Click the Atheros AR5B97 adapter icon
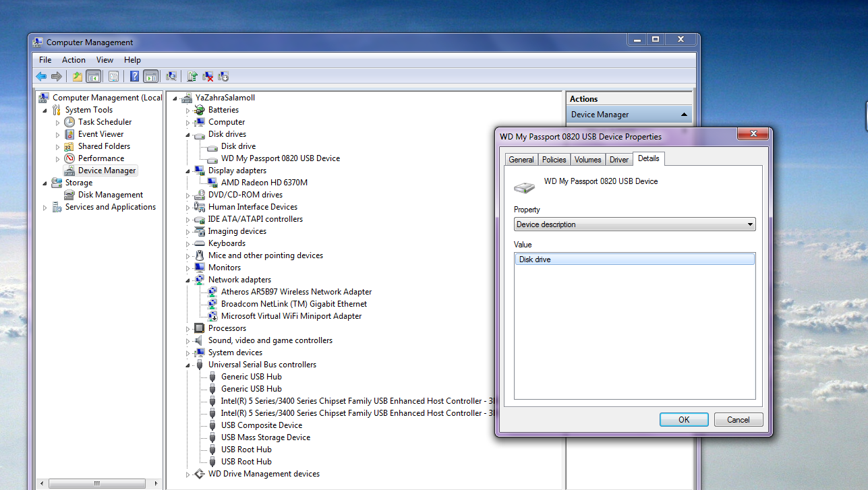 [212, 292]
